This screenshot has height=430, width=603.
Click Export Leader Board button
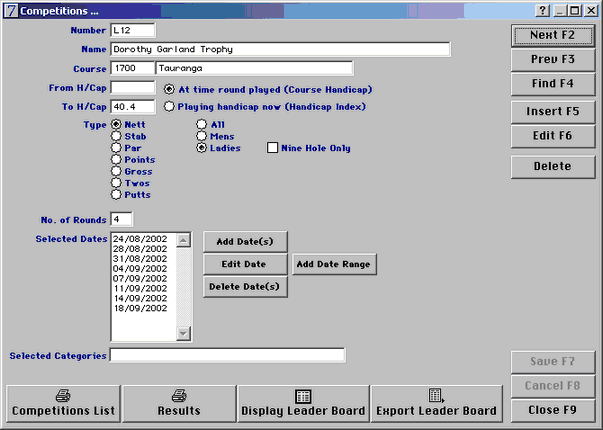[436, 404]
